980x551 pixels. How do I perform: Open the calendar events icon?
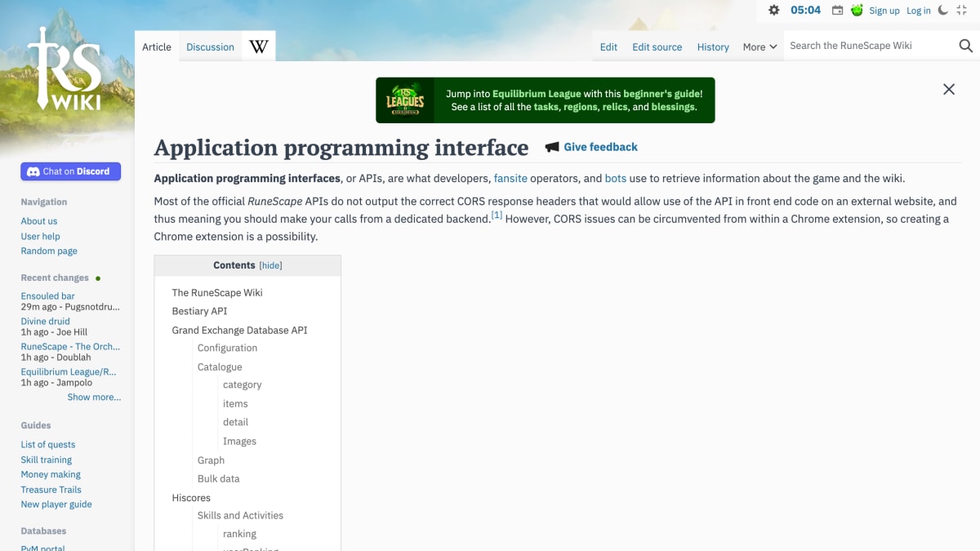(837, 11)
